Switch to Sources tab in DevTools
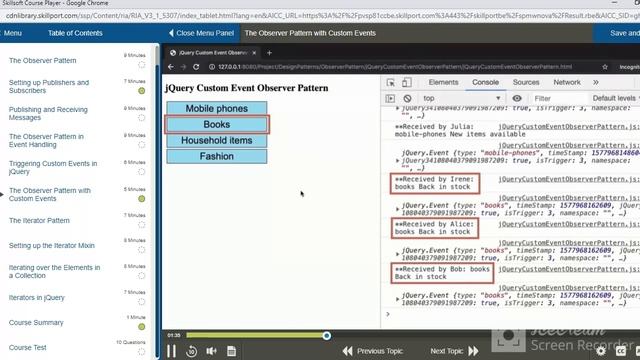The height and width of the screenshot is (360, 640). click(526, 82)
